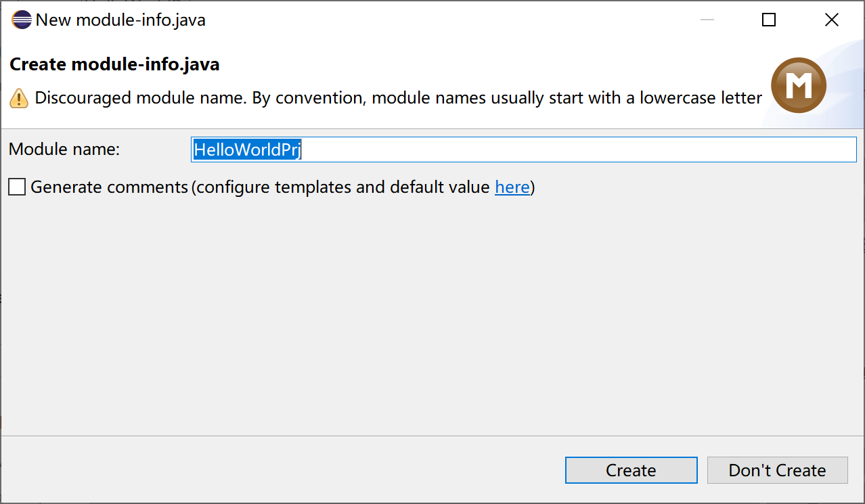The image size is (865, 504).
Task: Click the selected HelloWorldPrj text
Action: pos(247,150)
